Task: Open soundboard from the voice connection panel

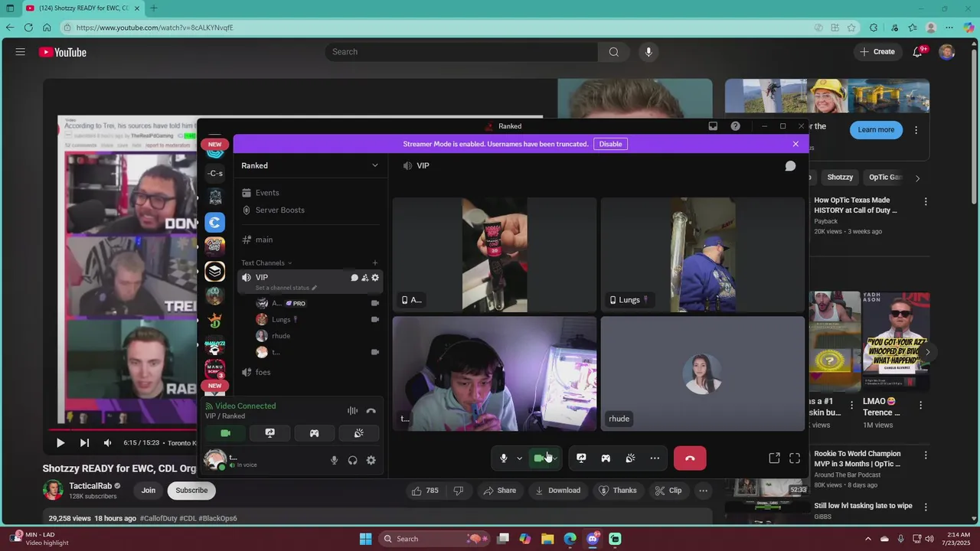Action: tap(358, 433)
